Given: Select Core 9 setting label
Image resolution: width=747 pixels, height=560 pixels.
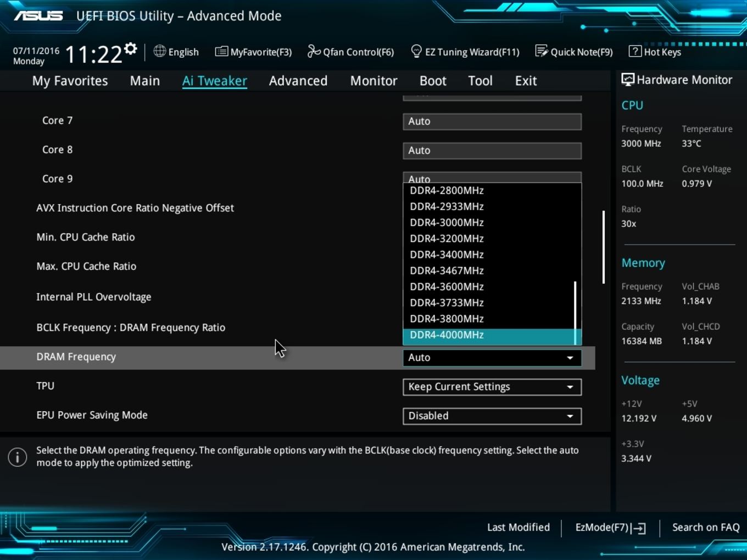Looking at the screenshot, I should pyautogui.click(x=57, y=178).
